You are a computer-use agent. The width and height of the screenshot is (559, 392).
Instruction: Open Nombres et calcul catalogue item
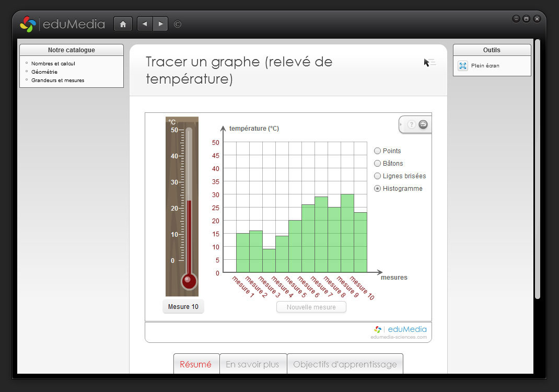[x=53, y=63]
